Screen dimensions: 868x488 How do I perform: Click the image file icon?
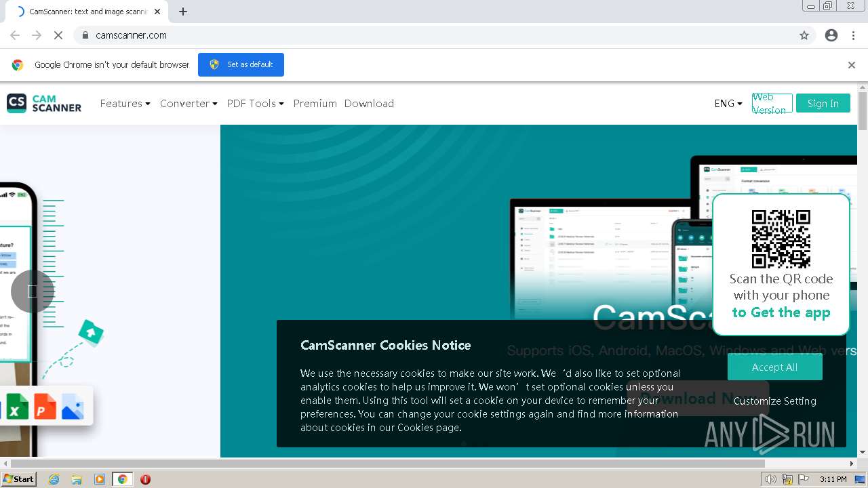pos(73,408)
